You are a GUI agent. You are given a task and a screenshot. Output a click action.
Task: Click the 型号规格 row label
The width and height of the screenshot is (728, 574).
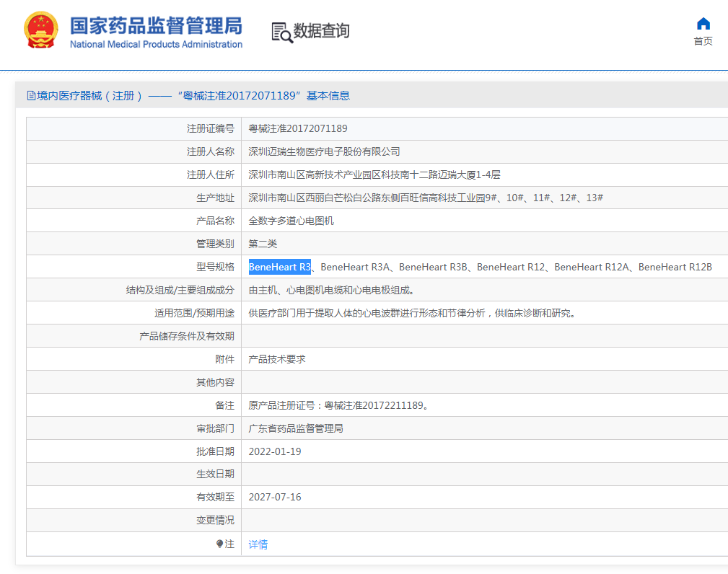(x=215, y=267)
